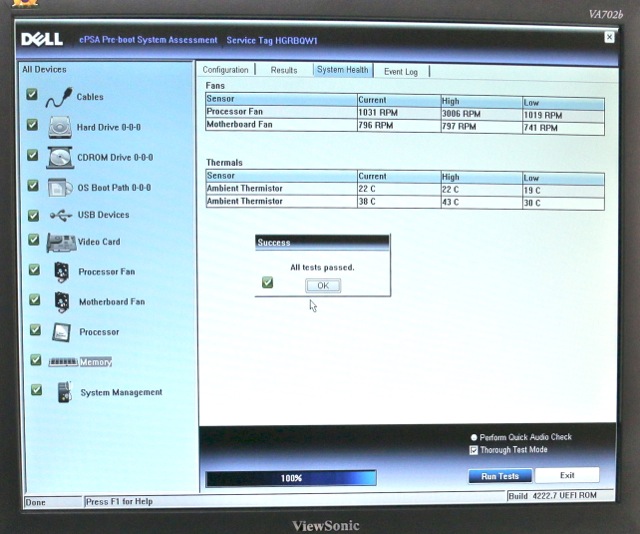Uncheck the Cables device checkbox
This screenshot has width=640, height=534.
pyautogui.click(x=32, y=94)
